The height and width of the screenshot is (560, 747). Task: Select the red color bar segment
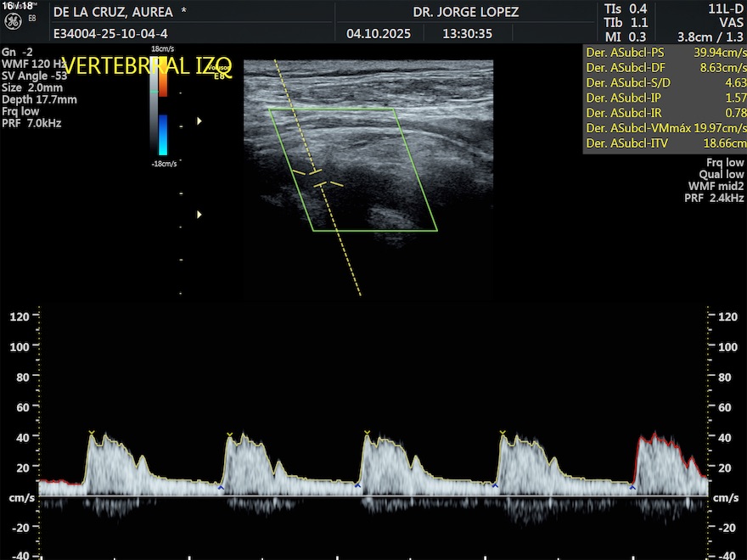pyautogui.click(x=162, y=78)
